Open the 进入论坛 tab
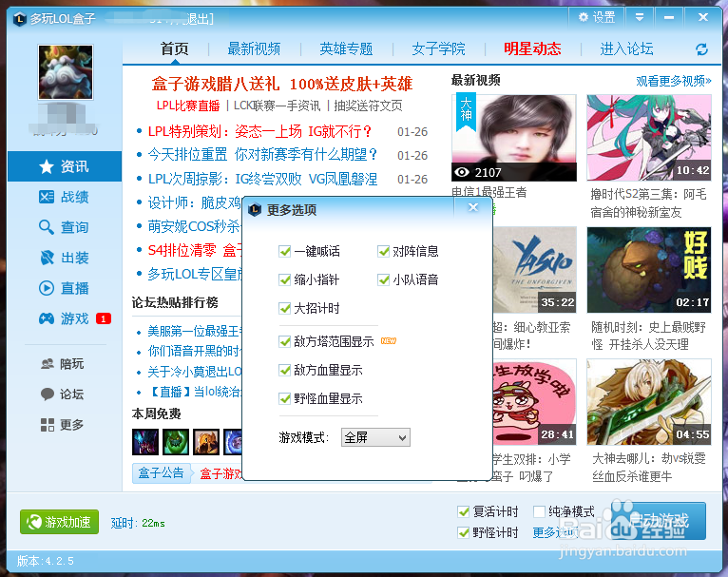 click(627, 48)
